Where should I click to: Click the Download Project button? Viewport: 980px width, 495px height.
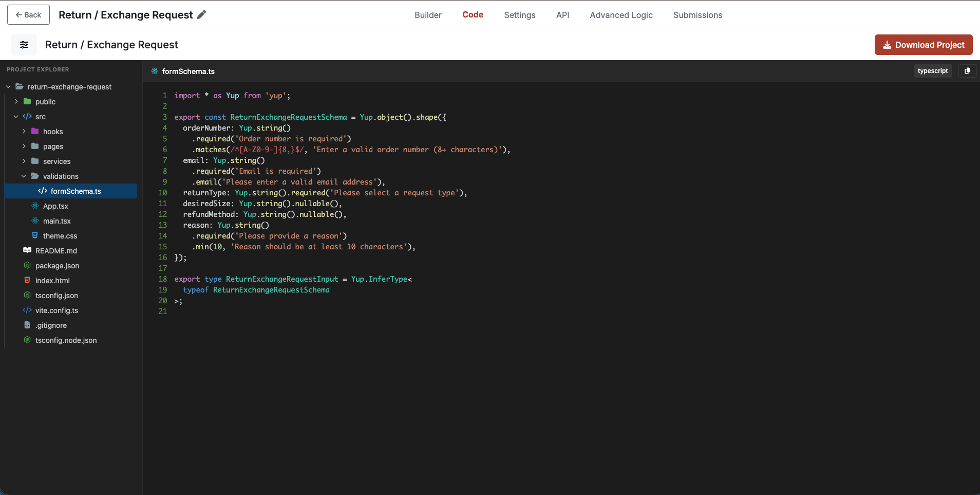tap(924, 45)
